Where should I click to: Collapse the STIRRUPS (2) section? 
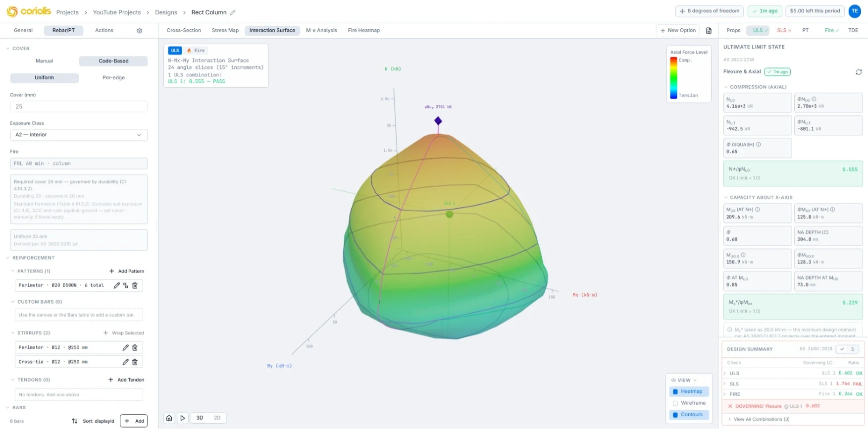pyautogui.click(x=13, y=333)
